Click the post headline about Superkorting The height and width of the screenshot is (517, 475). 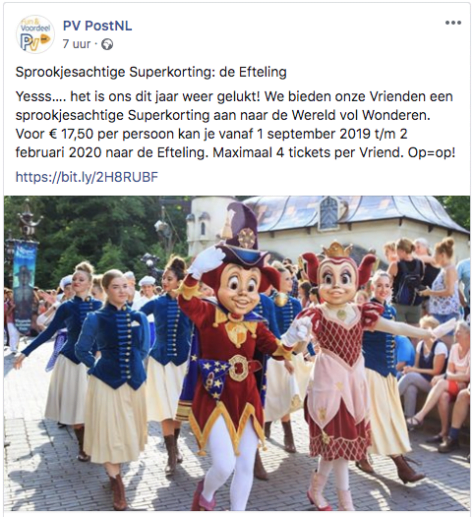pyautogui.click(x=151, y=72)
